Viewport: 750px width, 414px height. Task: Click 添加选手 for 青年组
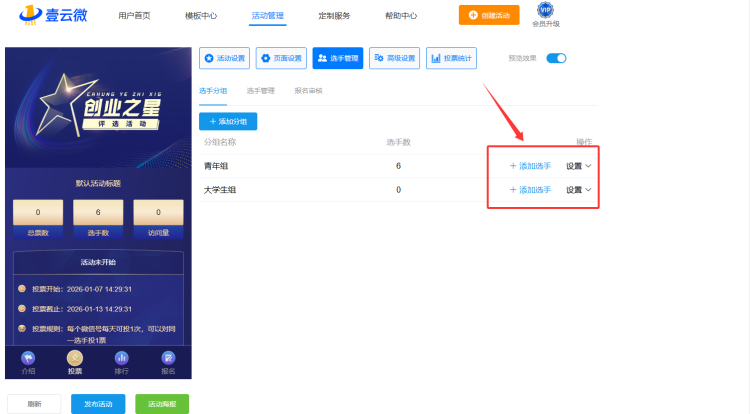coord(530,166)
